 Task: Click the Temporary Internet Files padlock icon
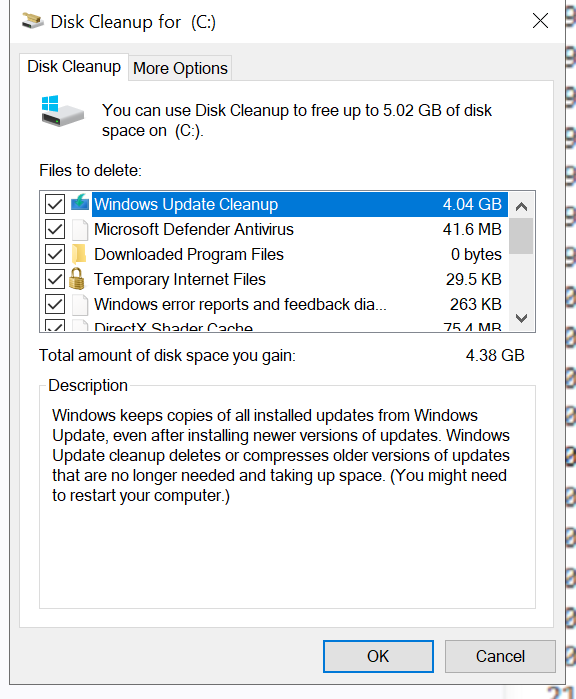(77, 279)
